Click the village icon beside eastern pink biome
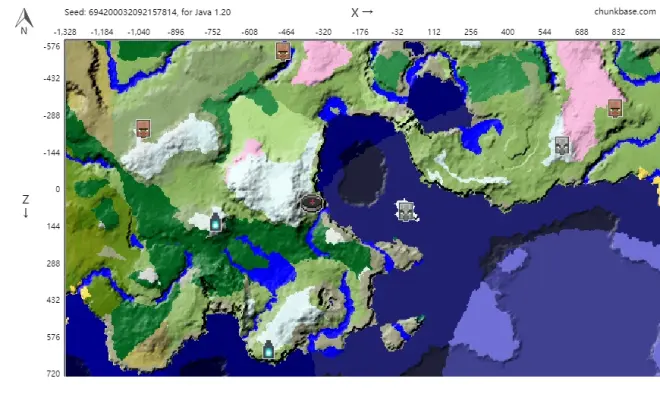The image size is (660, 410). [614, 108]
